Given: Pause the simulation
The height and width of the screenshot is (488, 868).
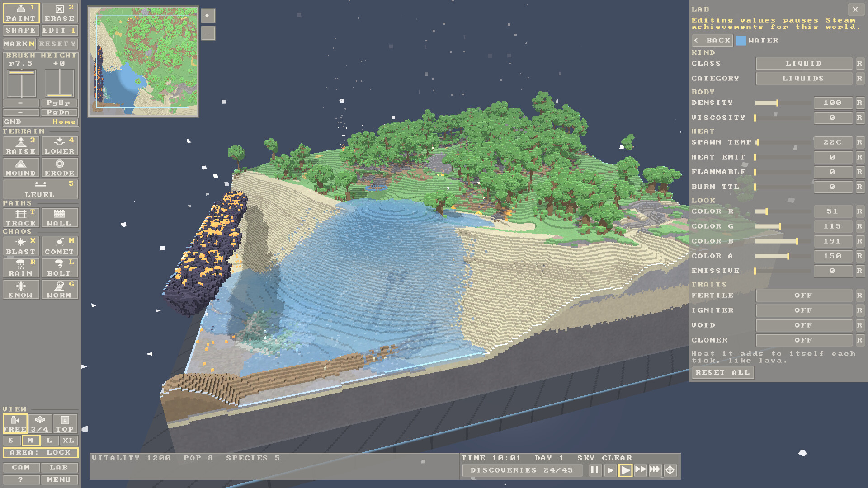Looking at the screenshot, I should (594, 470).
